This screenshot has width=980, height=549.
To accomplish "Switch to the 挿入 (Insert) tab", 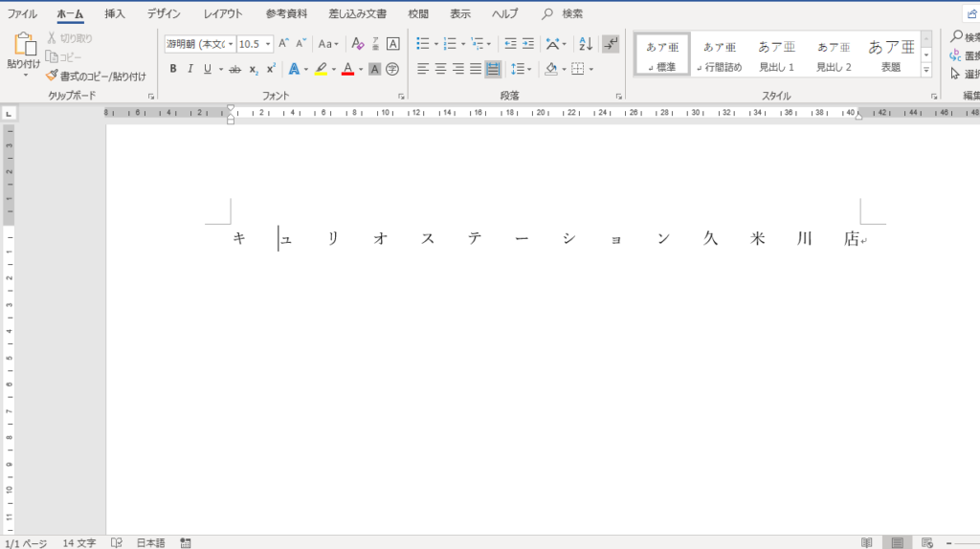I will pyautogui.click(x=115, y=13).
